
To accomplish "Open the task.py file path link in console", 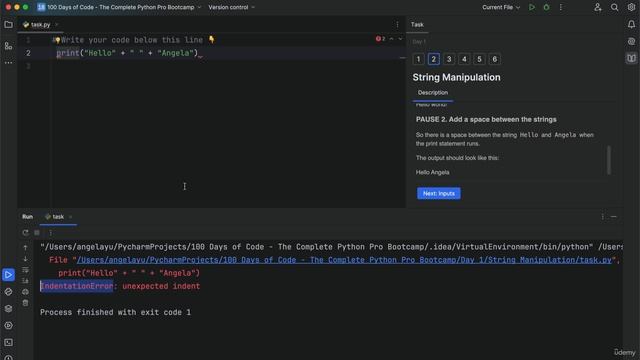I will pyautogui.click(x=344, y=260).
